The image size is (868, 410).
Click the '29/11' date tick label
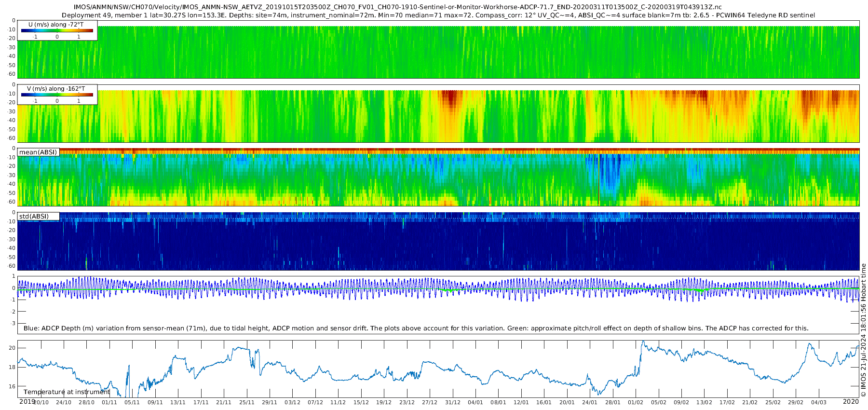point(270,402)
